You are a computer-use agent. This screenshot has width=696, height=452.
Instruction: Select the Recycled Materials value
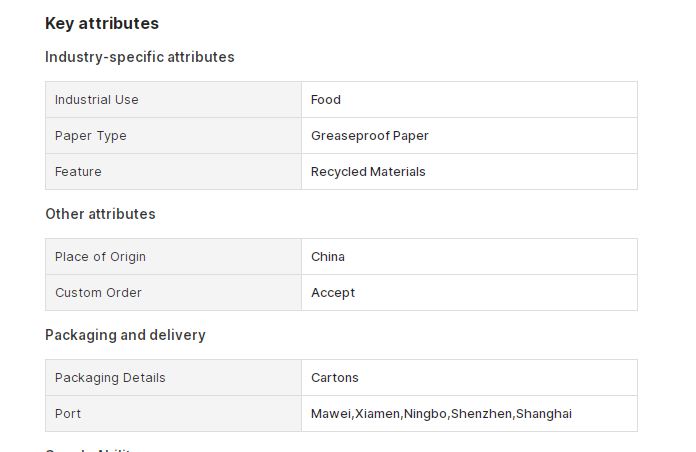pos(368,172)
